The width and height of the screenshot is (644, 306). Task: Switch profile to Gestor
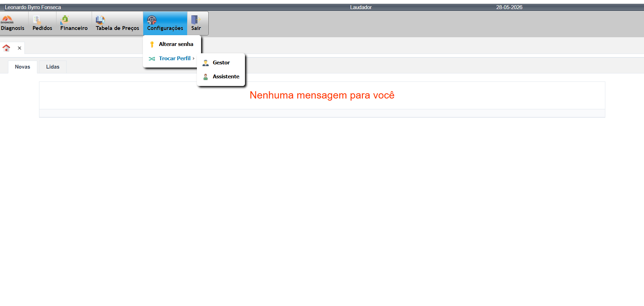221,63
